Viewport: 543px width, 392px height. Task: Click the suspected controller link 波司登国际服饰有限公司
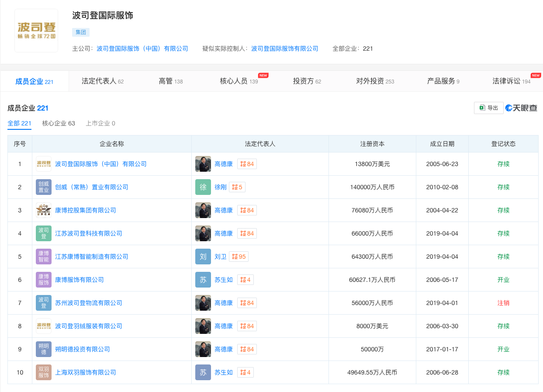pyautogui.click(x=284, y=49)
